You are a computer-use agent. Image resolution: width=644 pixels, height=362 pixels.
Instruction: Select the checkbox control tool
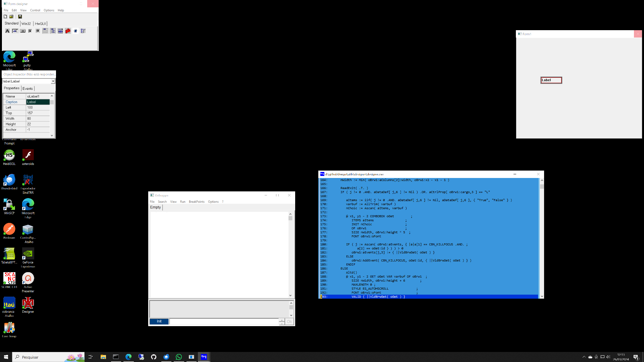pyautogui.click(x=30, y=31)
